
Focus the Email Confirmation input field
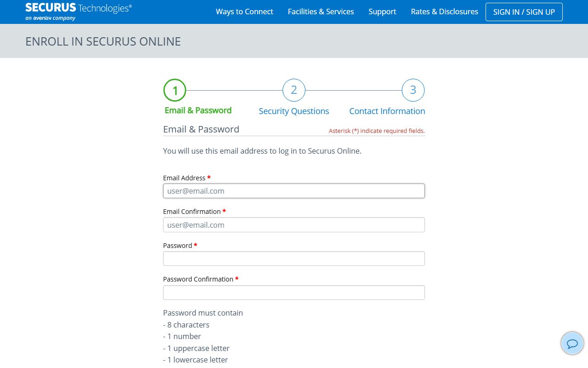click(294, 225)
